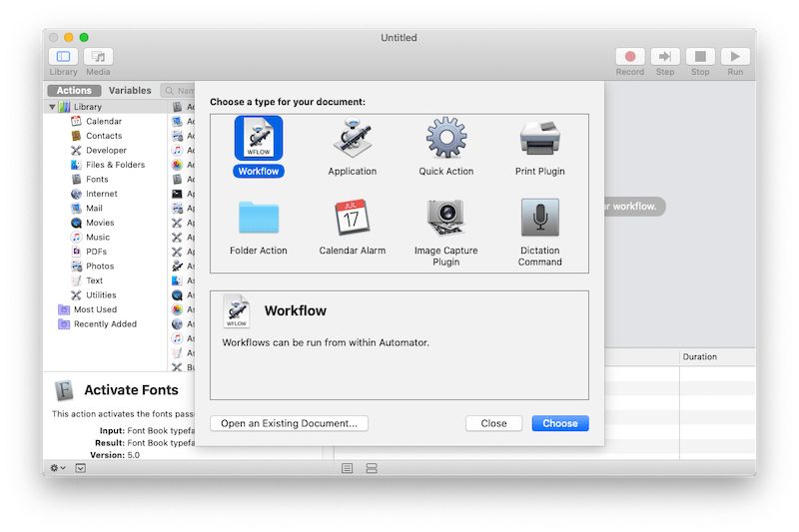Select the Utilities category
The height and width of the screenshot is (532, 799).
tap(101, 295)
